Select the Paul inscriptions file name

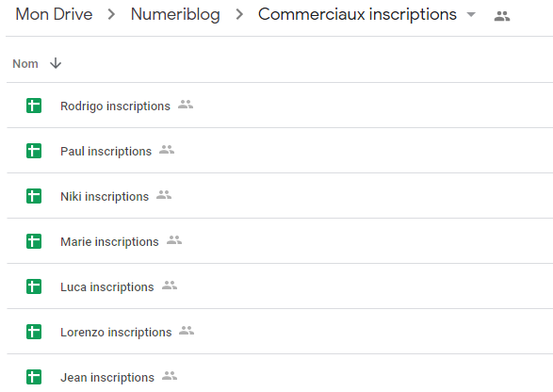(106, 152)
